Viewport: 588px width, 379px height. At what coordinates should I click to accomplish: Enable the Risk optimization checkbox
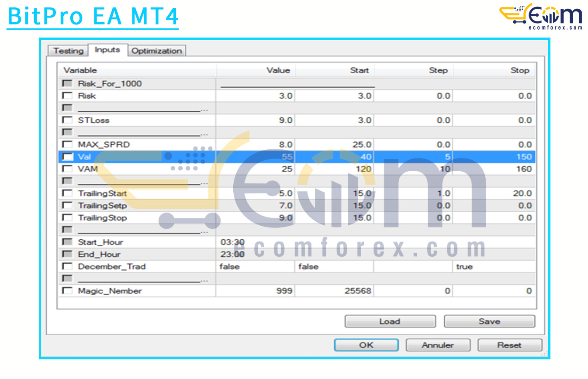pos(67,96)
